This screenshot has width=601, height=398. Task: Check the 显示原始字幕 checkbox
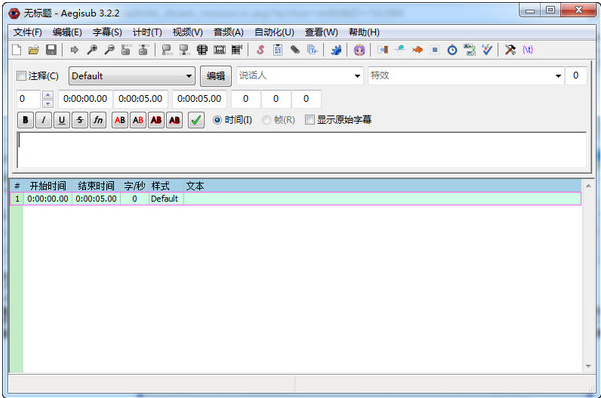pyautogui.click(x=310, y=120)
